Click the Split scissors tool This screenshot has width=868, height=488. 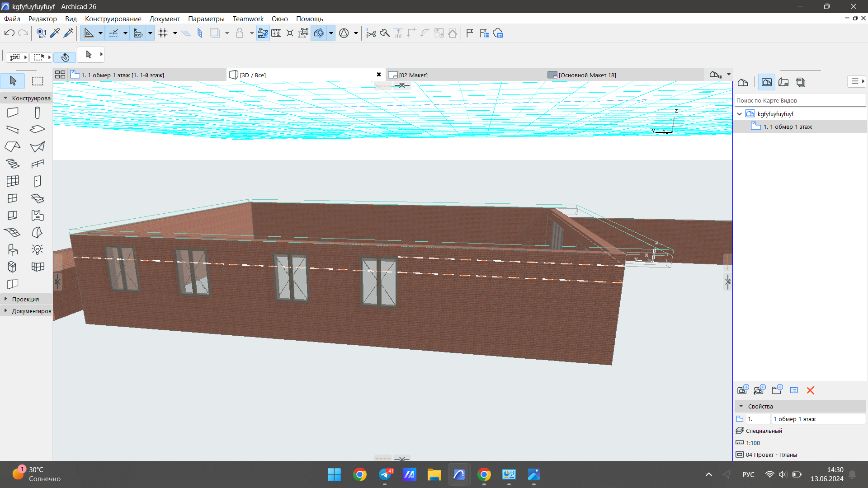[x=371, y=33]
